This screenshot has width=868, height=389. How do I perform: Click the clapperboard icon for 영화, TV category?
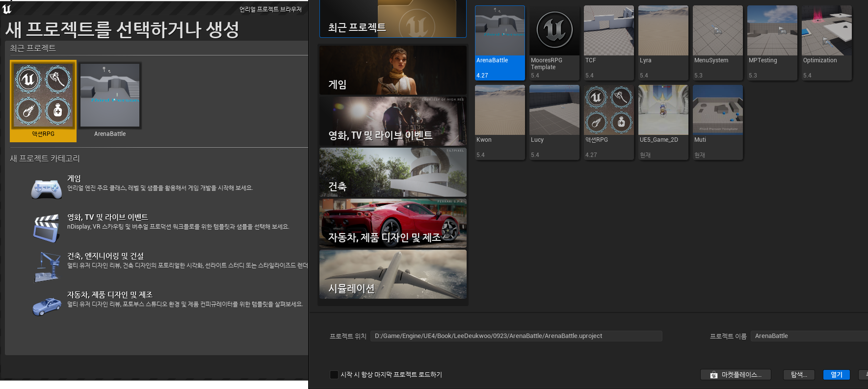click(47, 228)
